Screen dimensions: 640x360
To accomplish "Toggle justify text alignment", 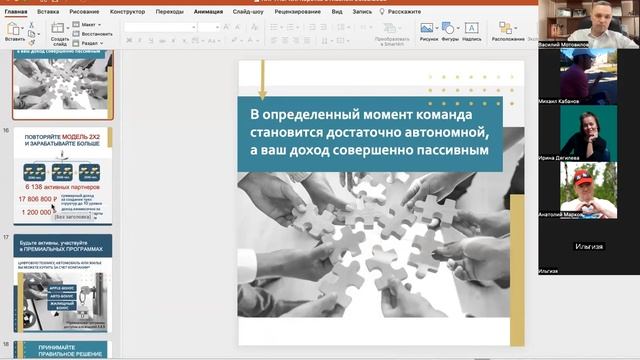I will [307, 40].
